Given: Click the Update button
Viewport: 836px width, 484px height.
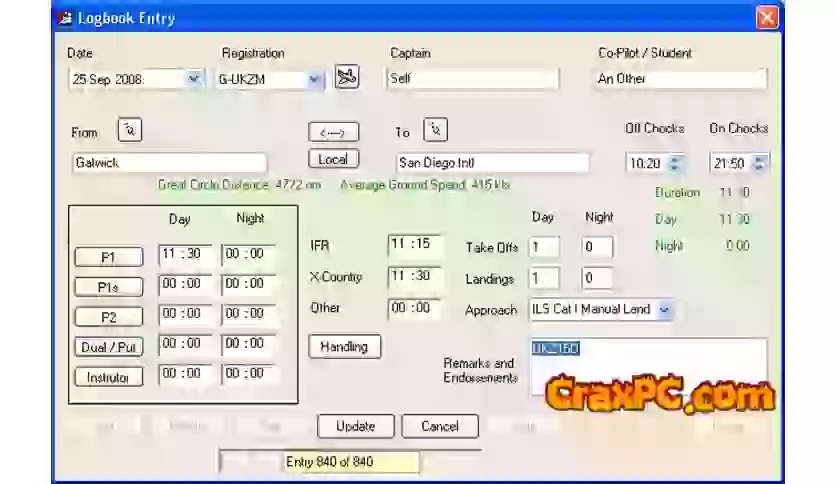Looking at the screenshot, I should pos(356,426).
